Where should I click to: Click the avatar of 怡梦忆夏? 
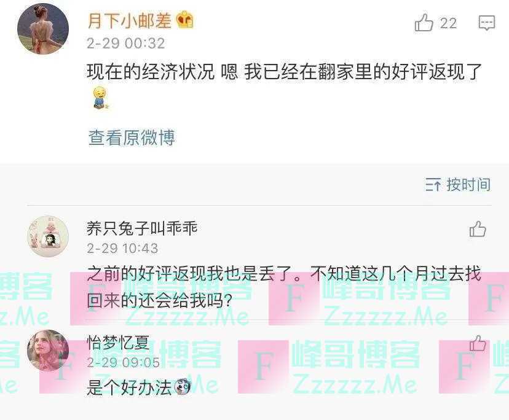point(48,350)
